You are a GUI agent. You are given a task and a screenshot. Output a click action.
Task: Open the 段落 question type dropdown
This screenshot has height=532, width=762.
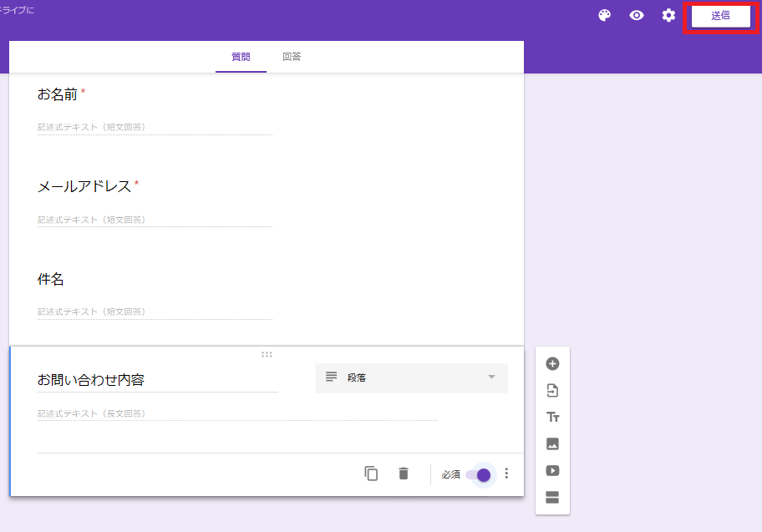point(411,377)
